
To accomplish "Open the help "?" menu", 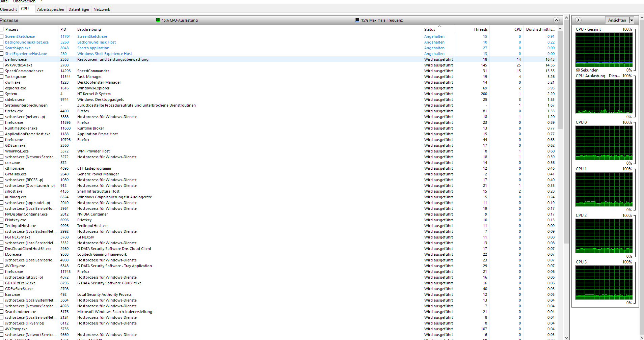I will coord(40,1).
